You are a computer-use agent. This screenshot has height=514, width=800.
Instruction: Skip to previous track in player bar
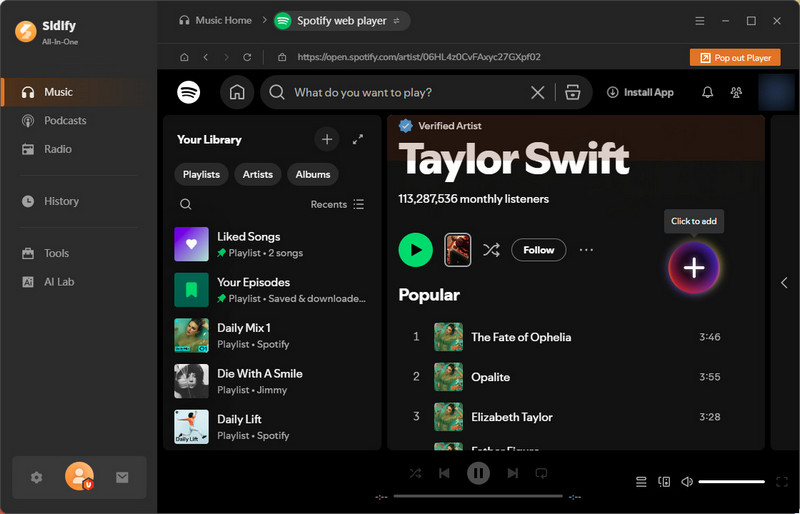tap(444, 474)
